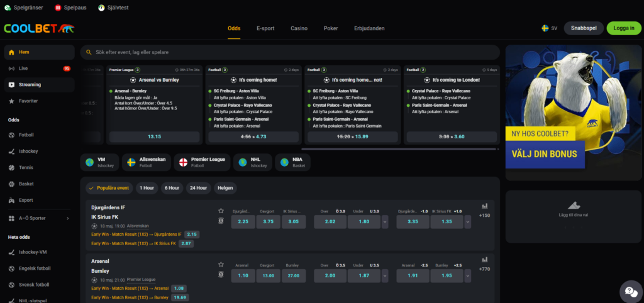Bet on Djurgårdens win at 2.25
The image size is (644, 303).
coord(243,222)
